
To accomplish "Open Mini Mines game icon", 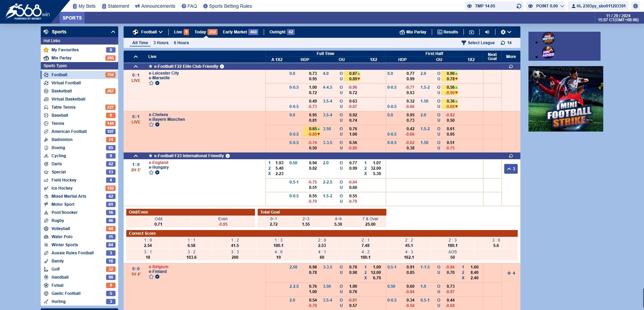I will (548, 53).
